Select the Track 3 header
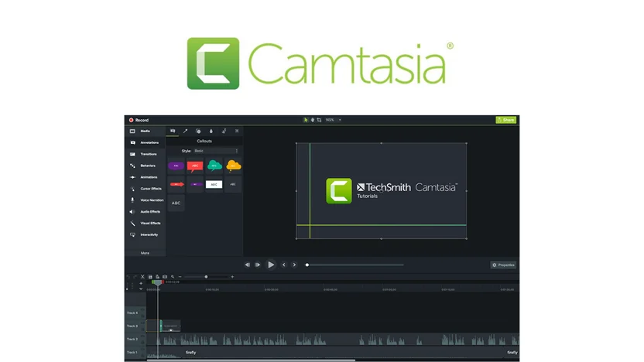The image size is (644, 362). click(x=135, y=326)
